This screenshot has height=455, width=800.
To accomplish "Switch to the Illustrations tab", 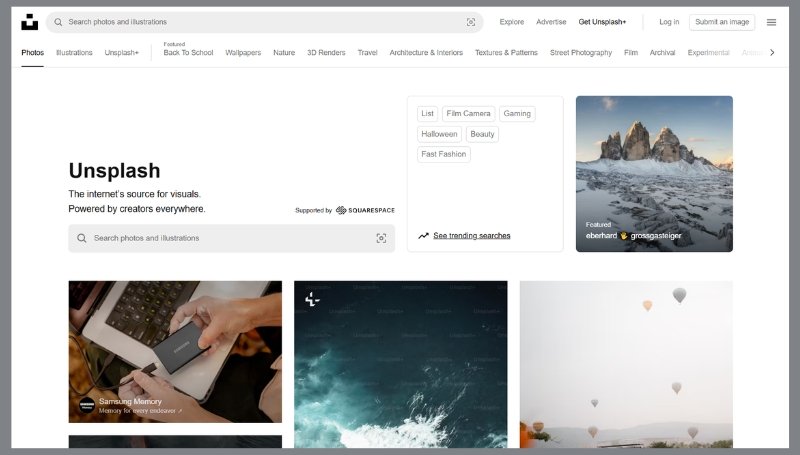I will point(74,53).
